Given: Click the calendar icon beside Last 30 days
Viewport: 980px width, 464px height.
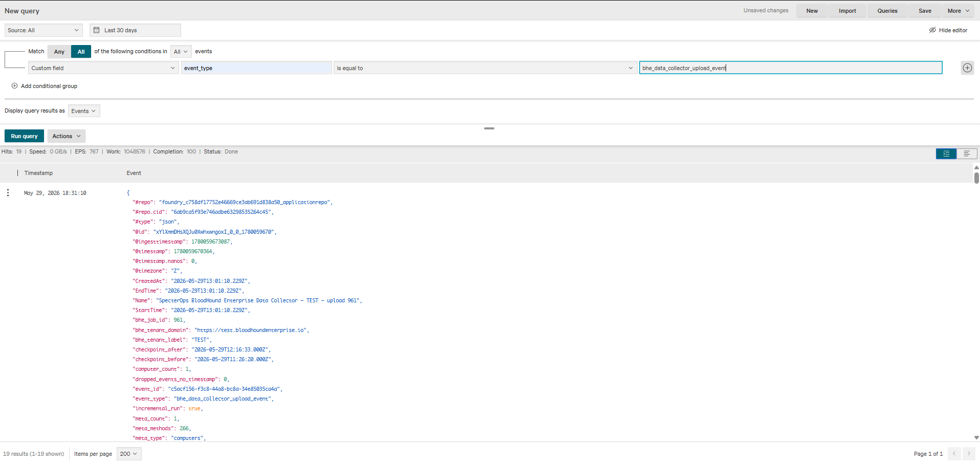Looking at the screenshot, I should (x=96, y=30).
